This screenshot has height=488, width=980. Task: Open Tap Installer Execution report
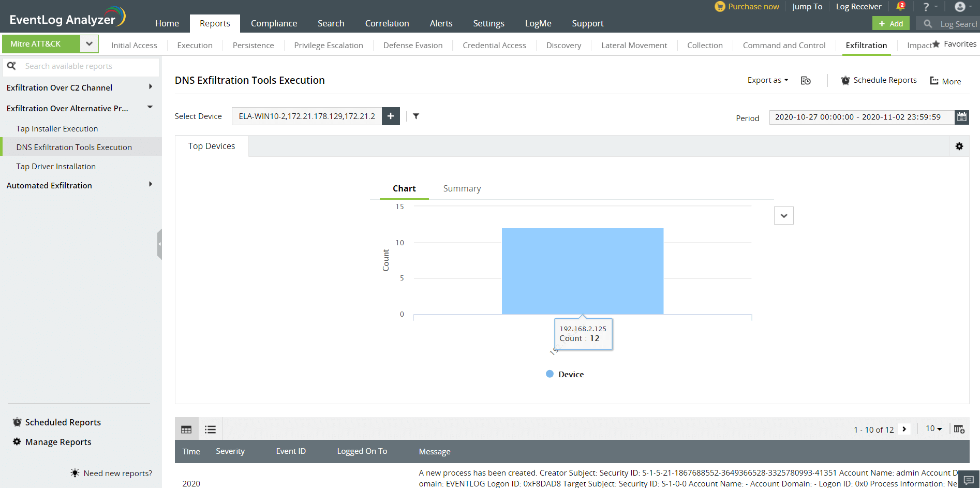coord(57,128)
